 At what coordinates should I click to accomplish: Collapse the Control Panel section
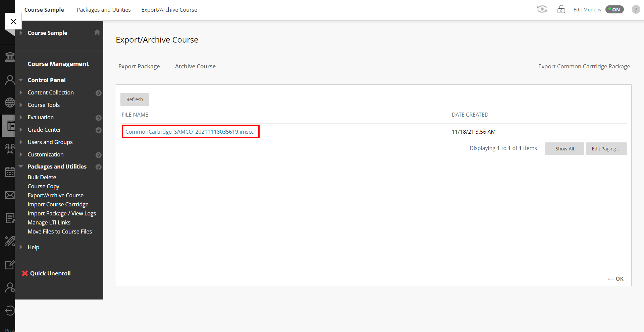pyautogui.click(x=21, y=80)
